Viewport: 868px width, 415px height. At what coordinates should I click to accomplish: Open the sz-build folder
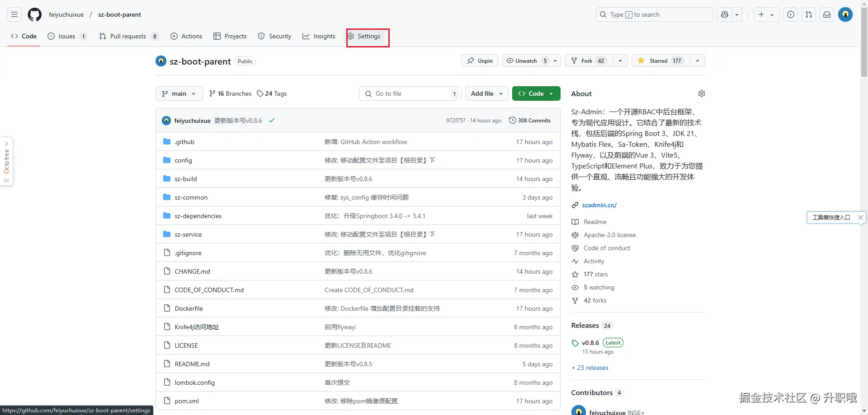pos(186,179)
